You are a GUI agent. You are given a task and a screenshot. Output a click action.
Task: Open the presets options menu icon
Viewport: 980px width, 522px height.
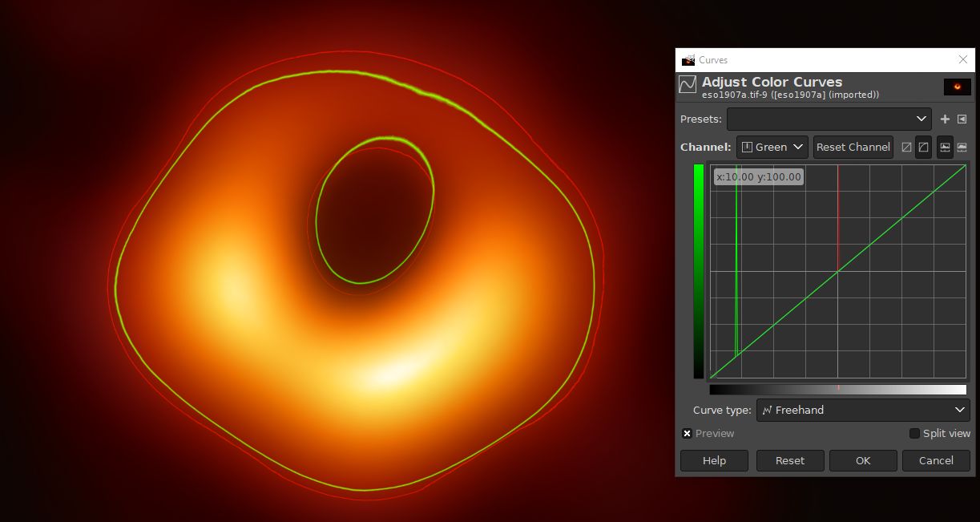click(x=962, y=119)
